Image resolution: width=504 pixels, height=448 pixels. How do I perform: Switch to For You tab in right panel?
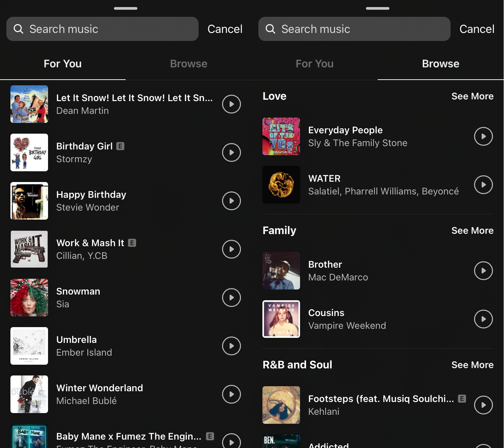[315, 64]
